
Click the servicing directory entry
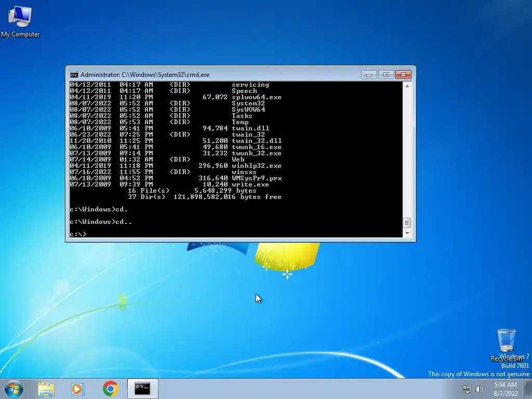(x=250, y=85)
